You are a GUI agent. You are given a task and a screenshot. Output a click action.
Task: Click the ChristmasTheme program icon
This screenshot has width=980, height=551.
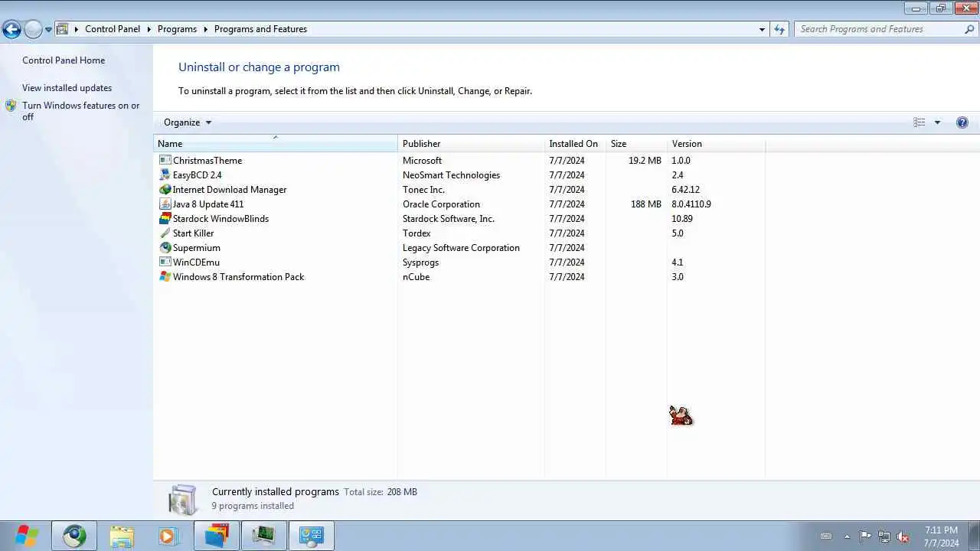pos(165,161)
